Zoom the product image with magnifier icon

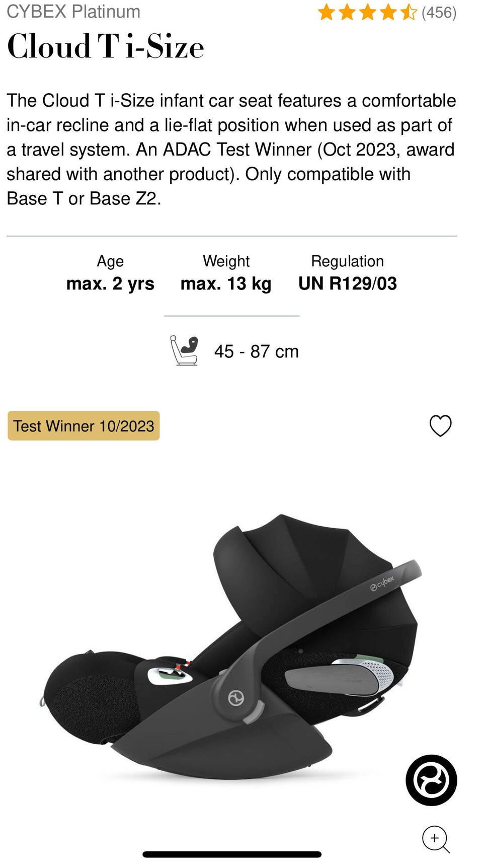click(x=436, y=839)
